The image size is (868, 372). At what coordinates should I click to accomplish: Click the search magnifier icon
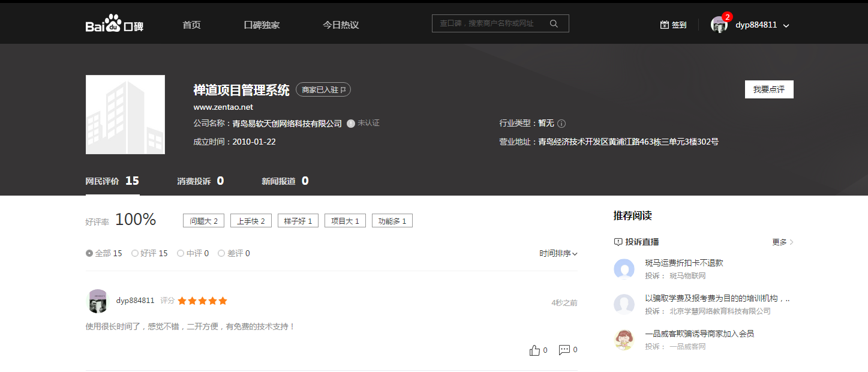(554, 23)
